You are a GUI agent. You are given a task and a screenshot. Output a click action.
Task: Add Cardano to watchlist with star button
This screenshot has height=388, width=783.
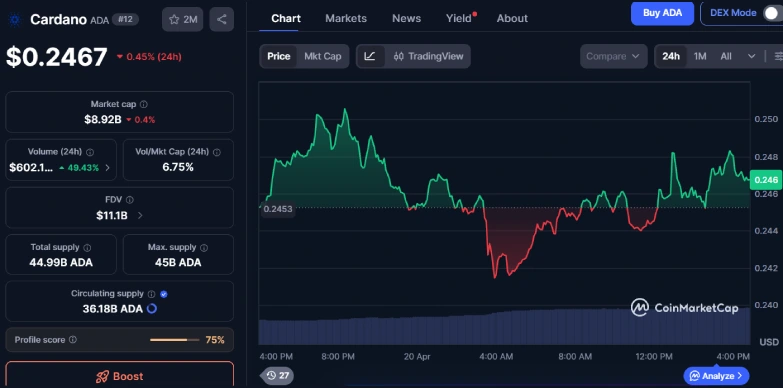(x=182, y=19)
